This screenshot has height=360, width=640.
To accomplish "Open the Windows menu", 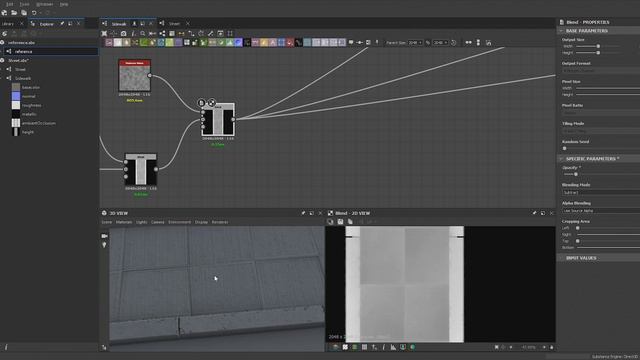I will tap(44, 4).
